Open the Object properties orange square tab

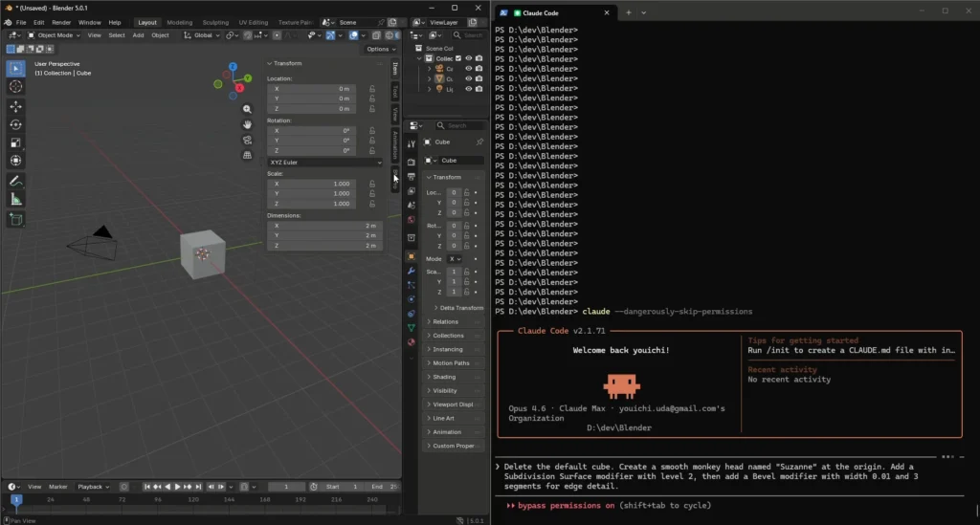tap(412, 256)
